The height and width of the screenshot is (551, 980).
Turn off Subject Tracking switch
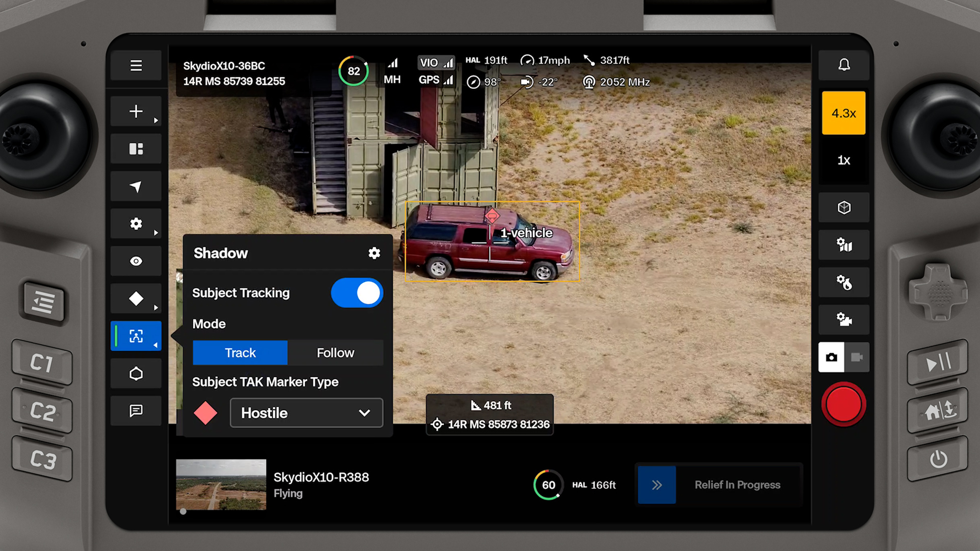click(357, 293)
